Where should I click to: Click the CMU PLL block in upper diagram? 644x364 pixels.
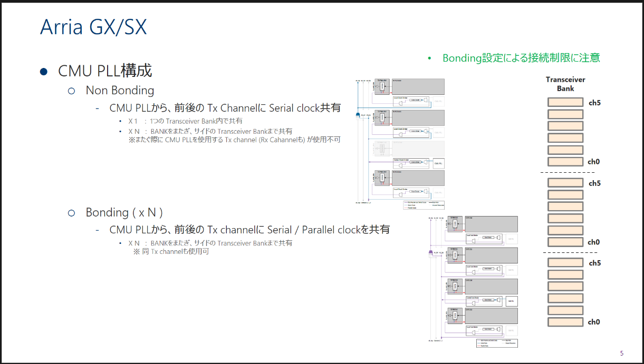pyautogui.click(x=438, y=163)
